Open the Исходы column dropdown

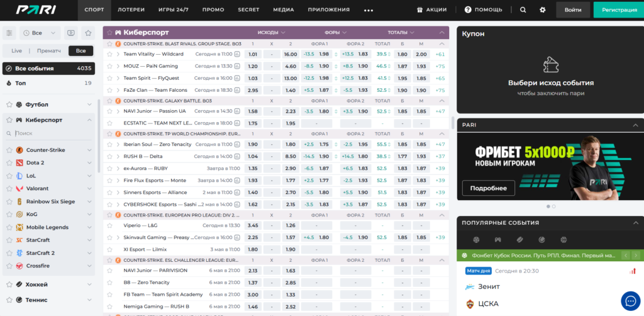click(272, 33)
